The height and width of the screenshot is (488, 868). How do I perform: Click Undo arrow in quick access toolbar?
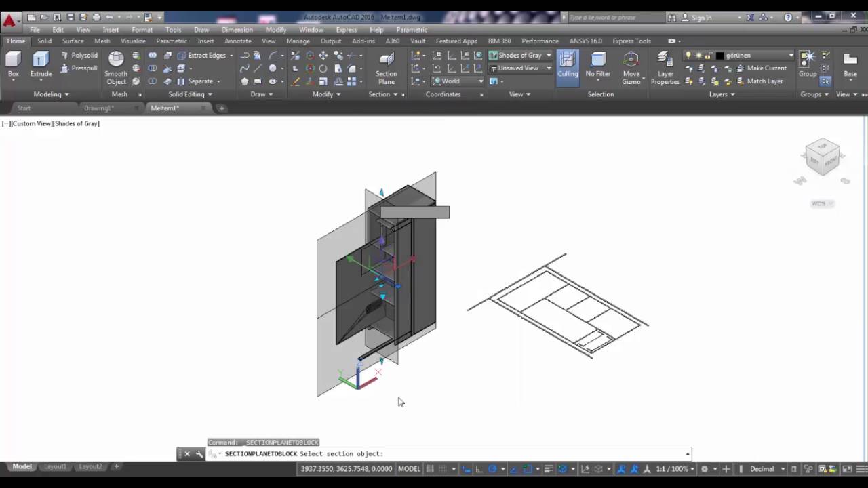(109, 17)
